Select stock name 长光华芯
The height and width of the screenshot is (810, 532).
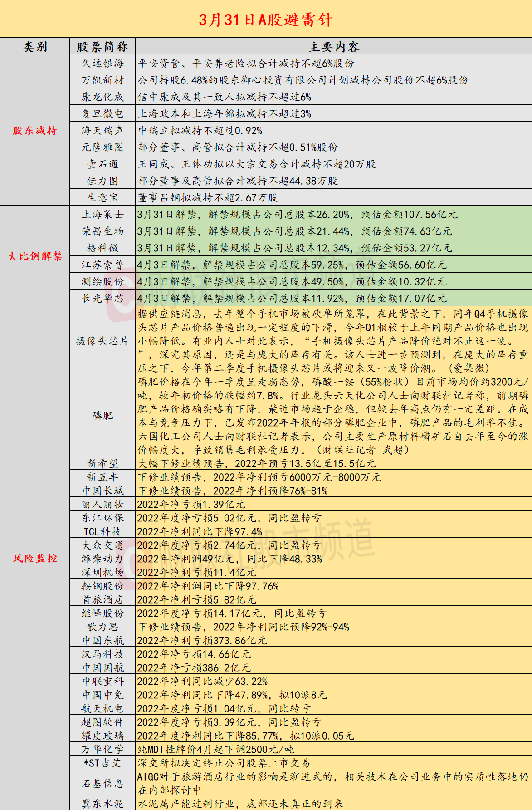click(x=102, y=299)
